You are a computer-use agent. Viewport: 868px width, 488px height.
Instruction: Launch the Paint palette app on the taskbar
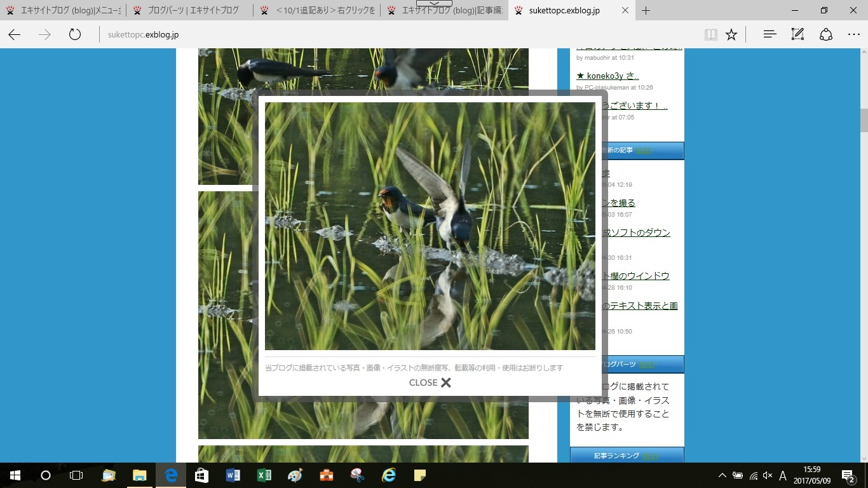pyautogui.click(x=295, y=475)
